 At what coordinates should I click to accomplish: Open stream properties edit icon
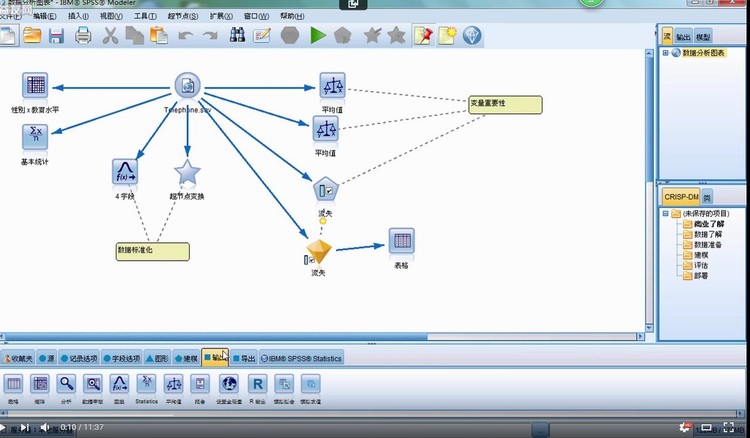(262, 35)
